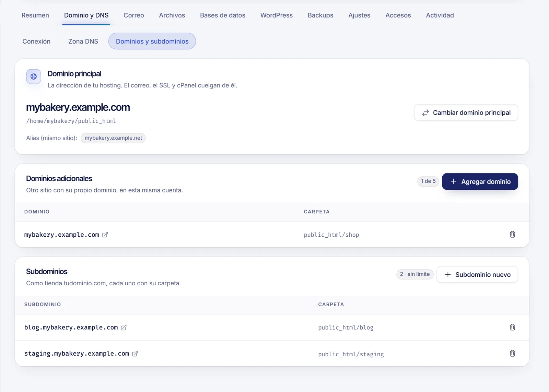Open the Resumen tab

[x=35, y=15]
